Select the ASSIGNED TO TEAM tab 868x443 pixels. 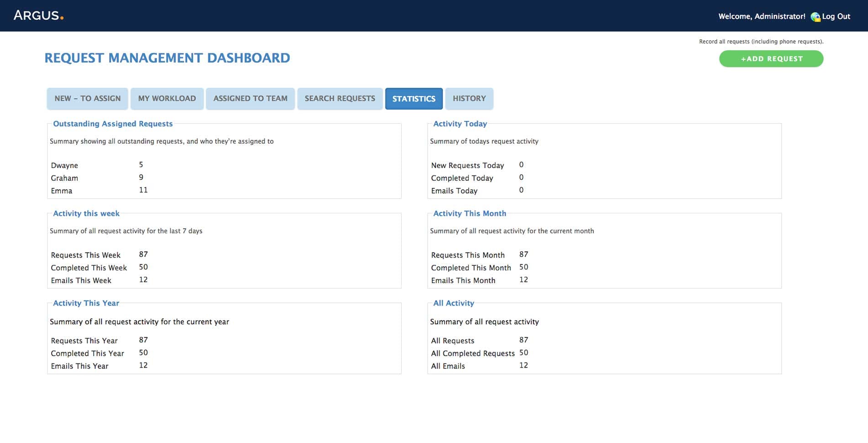tap(250, 98)
